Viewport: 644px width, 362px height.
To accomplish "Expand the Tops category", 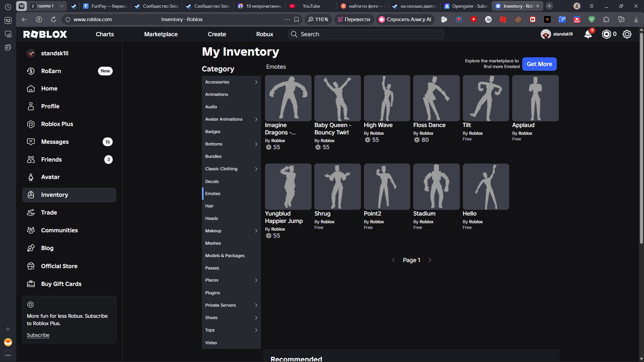I will [x=256, y=330].
